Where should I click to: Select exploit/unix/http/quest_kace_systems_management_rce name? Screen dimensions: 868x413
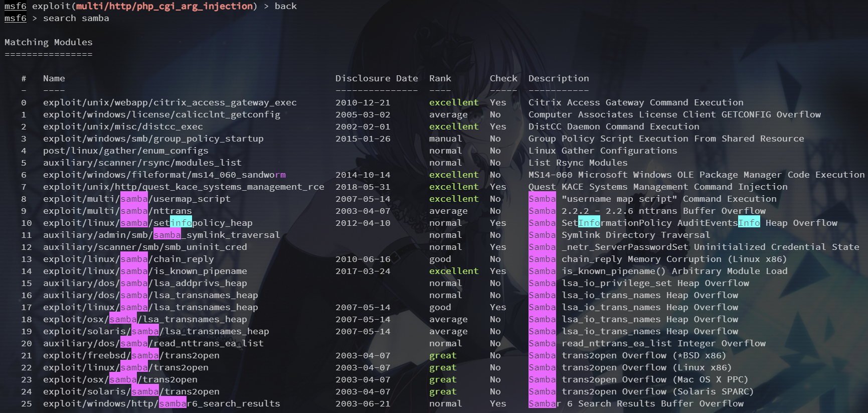click(184, 187)
